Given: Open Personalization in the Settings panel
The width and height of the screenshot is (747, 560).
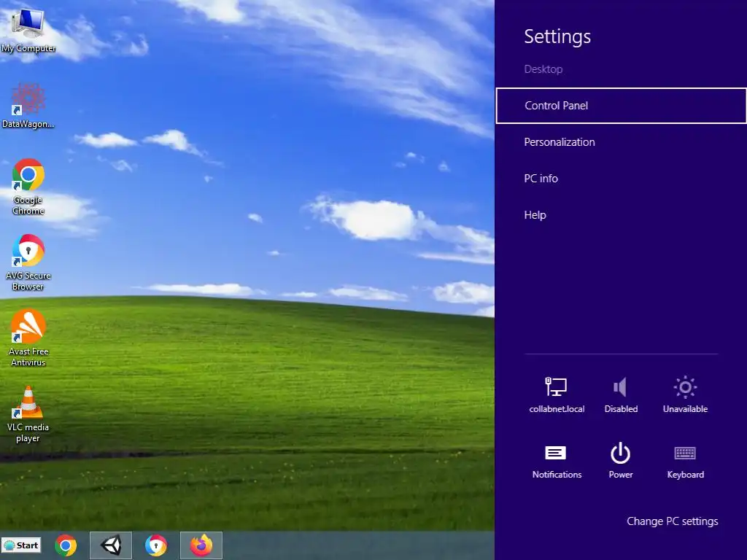Looking at the screenshot, I should [x=622, y=142].
